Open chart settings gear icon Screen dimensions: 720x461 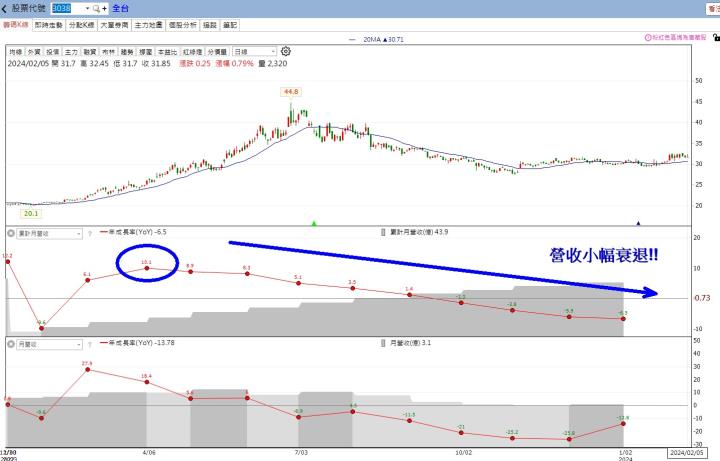[x=286, y=51]
